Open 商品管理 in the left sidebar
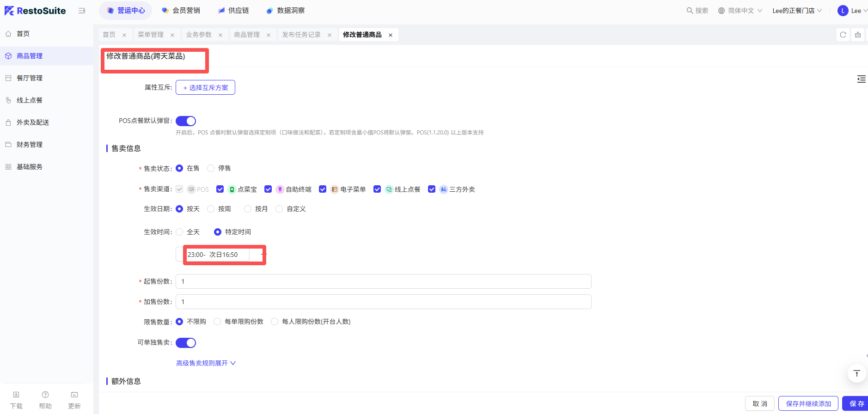The image size is (868, 414). tap(30, 56)
